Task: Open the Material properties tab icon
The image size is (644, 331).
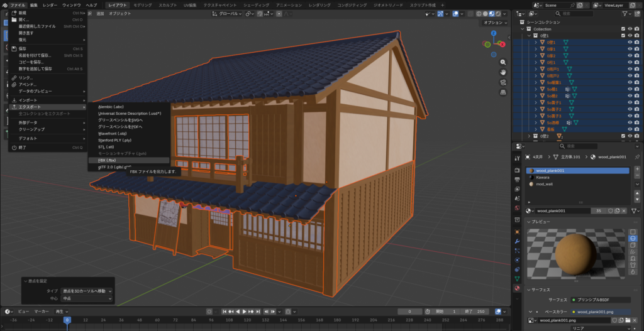Action: (x=517, y=288)
